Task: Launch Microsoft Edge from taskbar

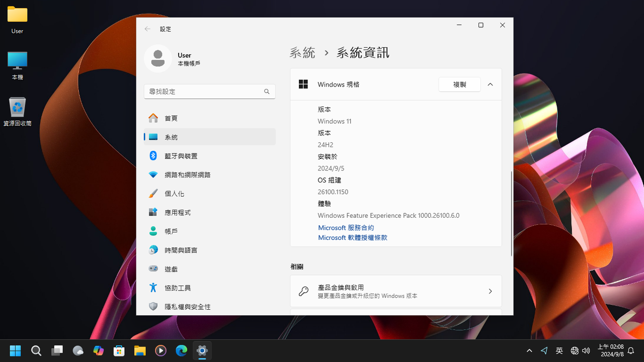Action: [181, 350]
